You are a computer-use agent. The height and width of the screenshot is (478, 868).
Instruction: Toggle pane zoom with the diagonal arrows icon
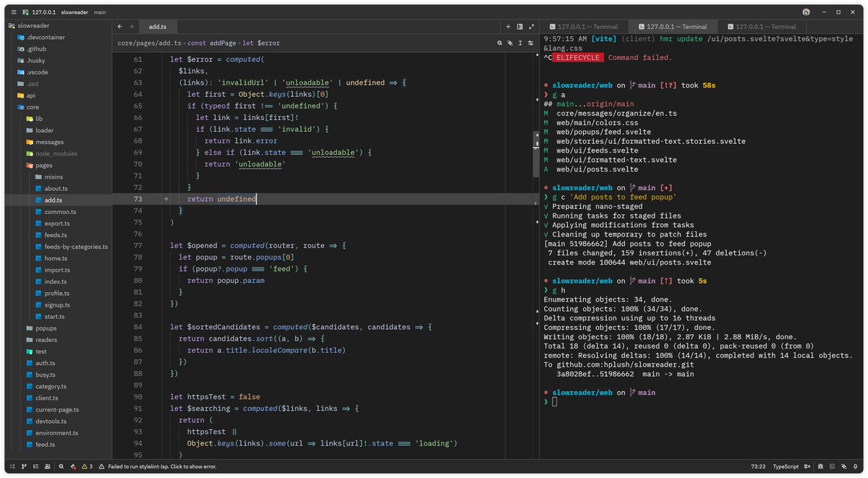click(532, 27)
